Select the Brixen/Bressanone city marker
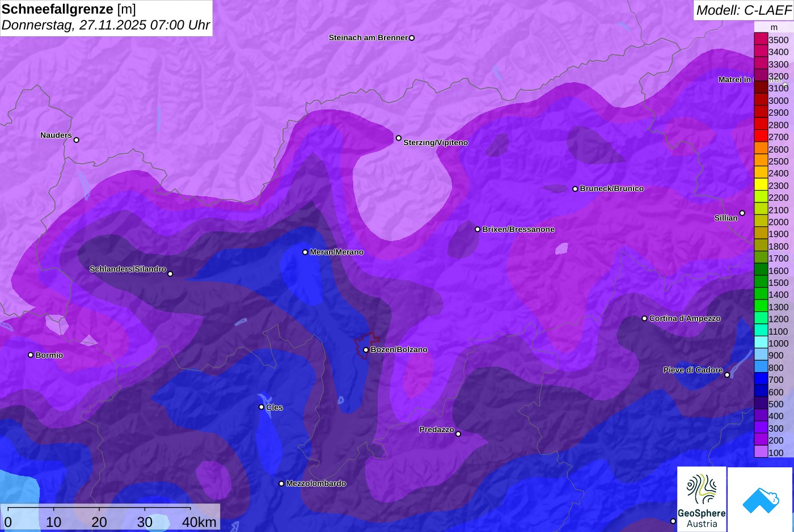 click(x=478, y=229)
